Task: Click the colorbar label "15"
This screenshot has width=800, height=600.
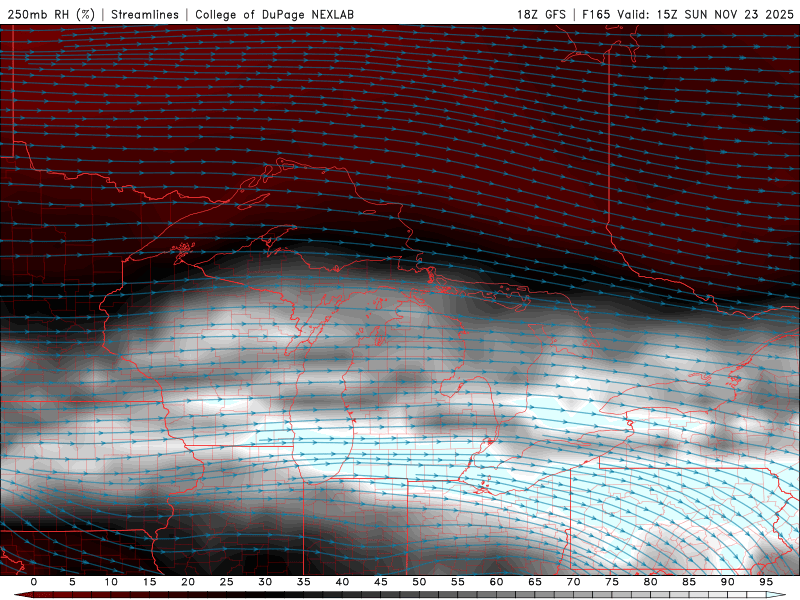Action: [149, 582]
